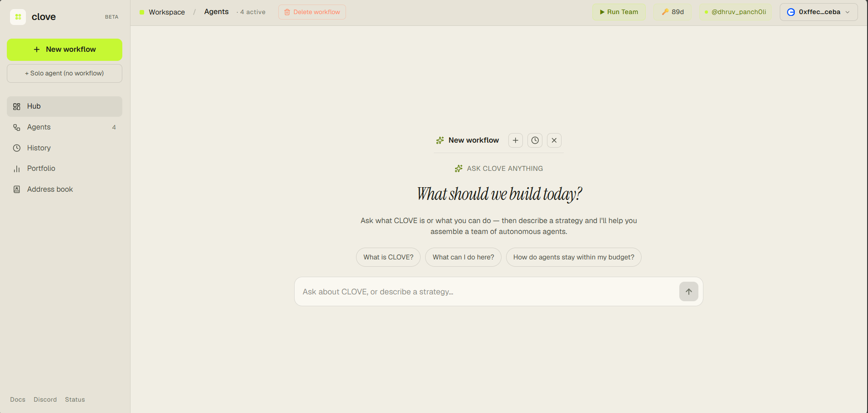Open the Discord link
The image size is (868, 413).
45,399
